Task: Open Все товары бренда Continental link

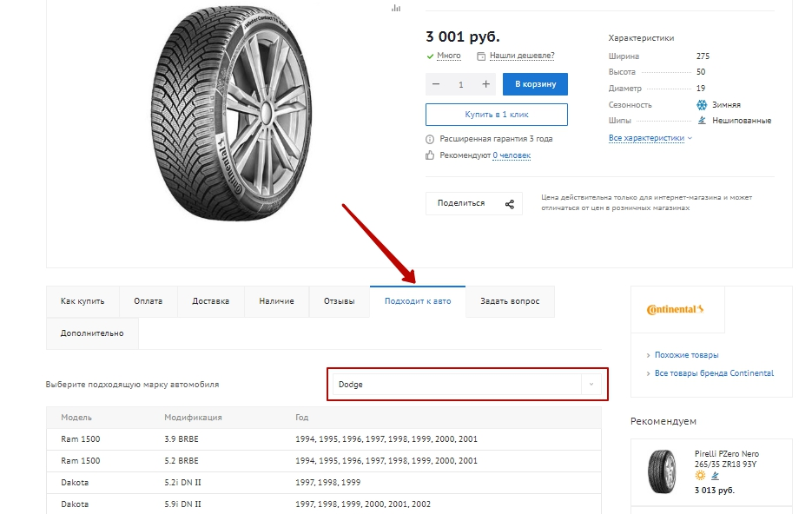Action: (714, 373)
